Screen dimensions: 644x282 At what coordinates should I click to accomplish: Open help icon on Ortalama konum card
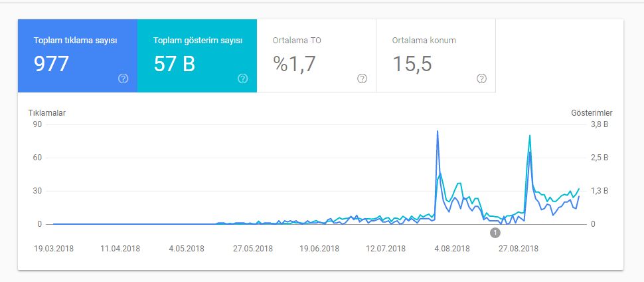(481, 78)
